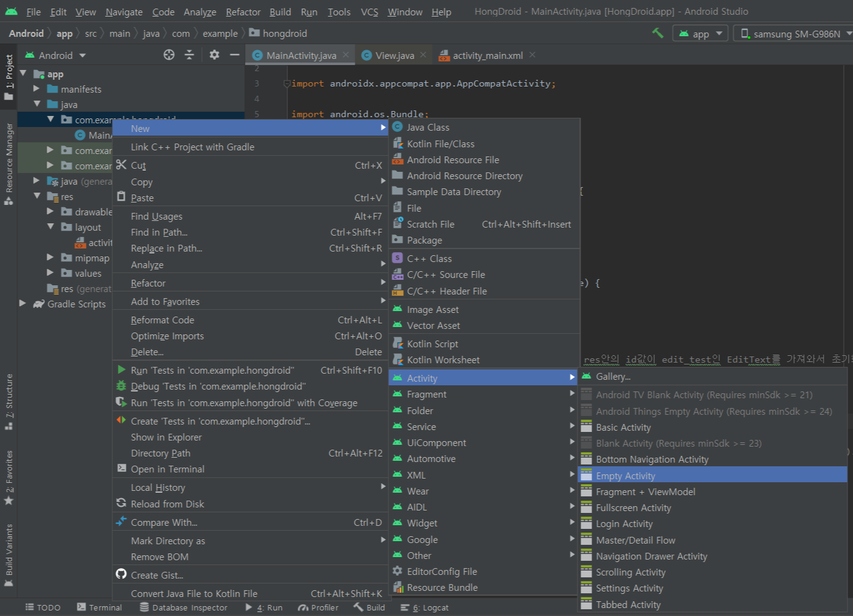Expand the Local History submenu
This screenshot has height=616, width=853.
250,487
